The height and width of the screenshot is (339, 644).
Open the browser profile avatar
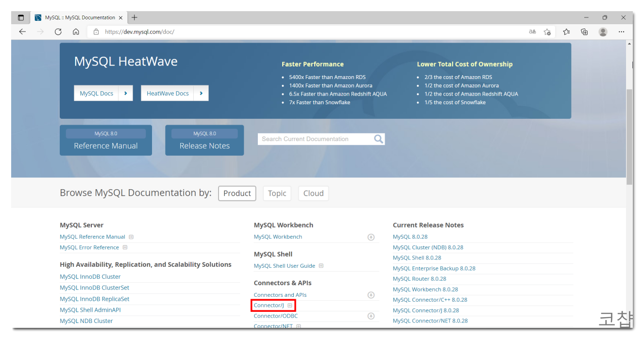603,32
